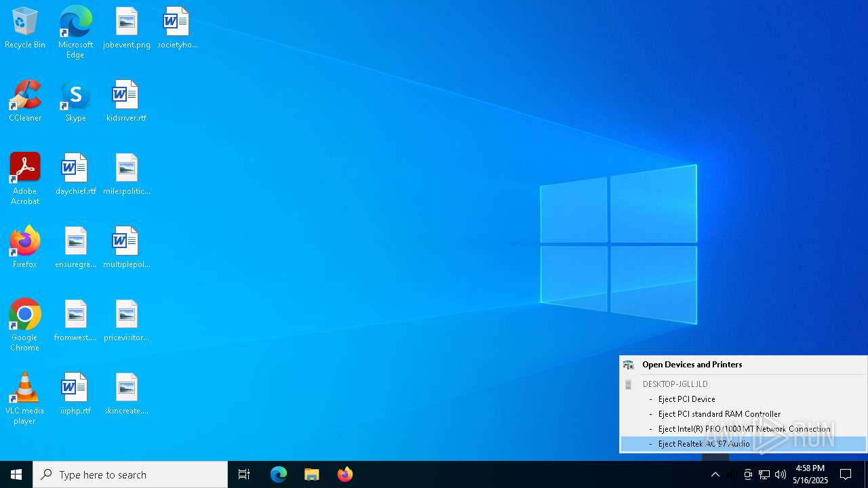This screenshot has width=868, height=488.
Task: Select the pricevisitor... image file icon
Action: click(126, 321)
